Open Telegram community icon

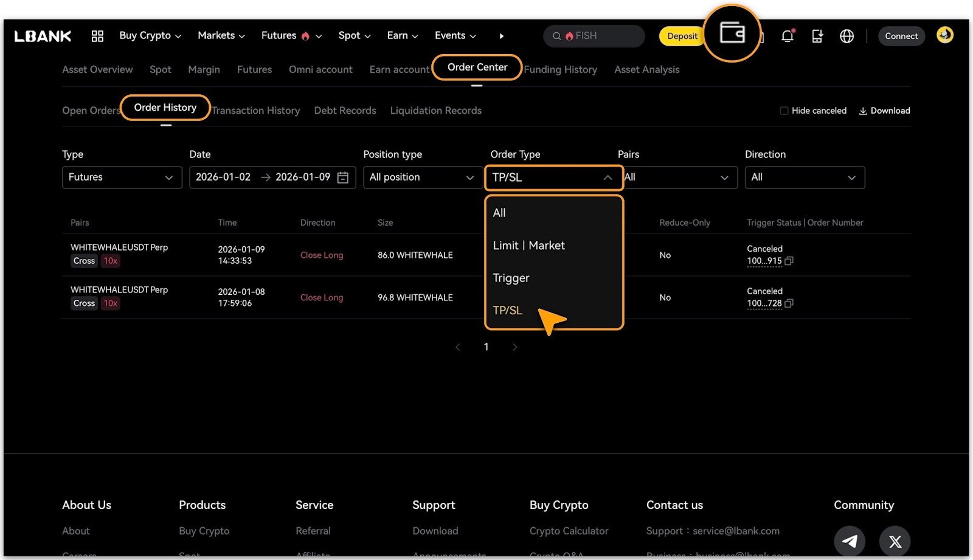(x=850, y=541)
